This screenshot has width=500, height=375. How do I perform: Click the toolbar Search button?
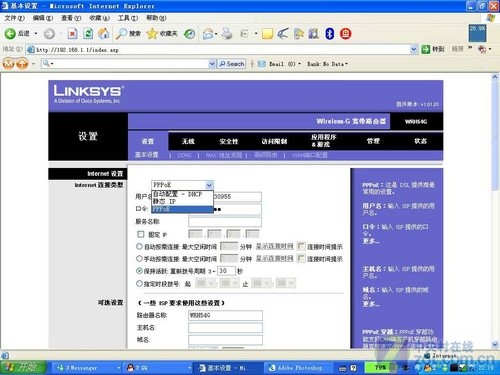click(232, 64)
